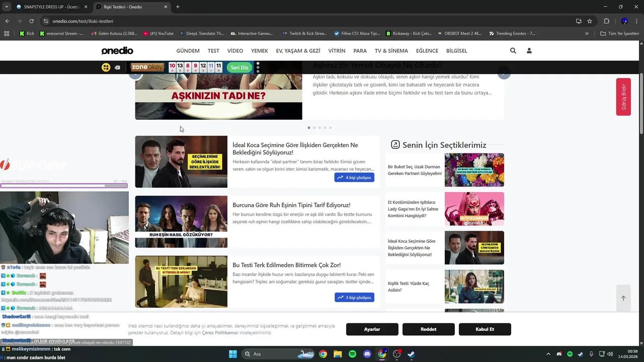
Task: Open the TEST menu
Action: point(213,51)
